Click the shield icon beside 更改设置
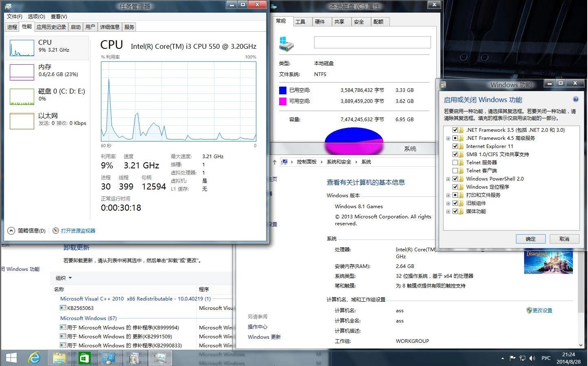The height and width of the screenshot is (366, 588). pos(529,310)
